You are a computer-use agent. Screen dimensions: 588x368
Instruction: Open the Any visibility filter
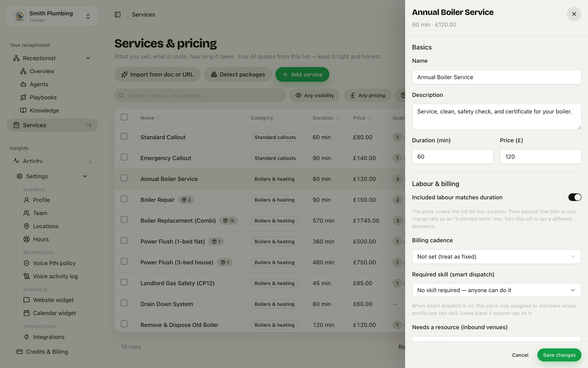pos(314,95)
